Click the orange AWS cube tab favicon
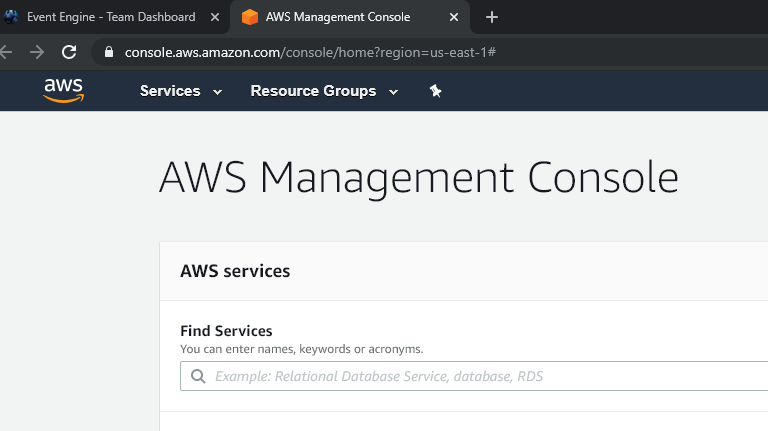 [250, 17]
